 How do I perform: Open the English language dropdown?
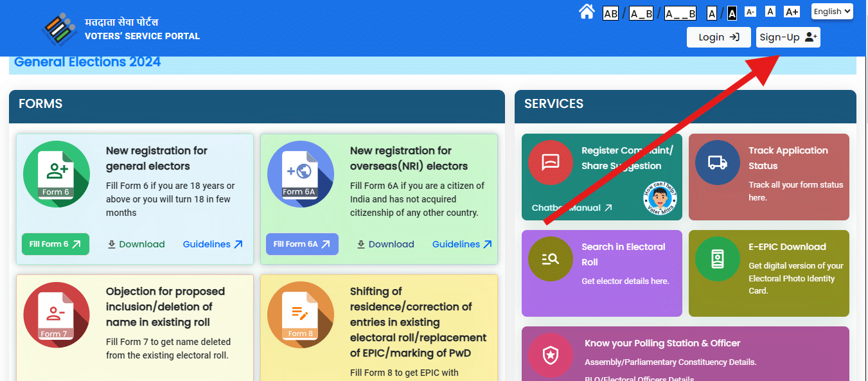(831, 11)
